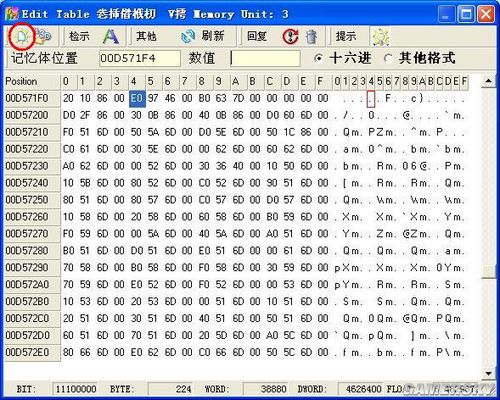The image size is (500, 400).
Task: Click the blue refresh arrows icon
Action: (188, 36)
